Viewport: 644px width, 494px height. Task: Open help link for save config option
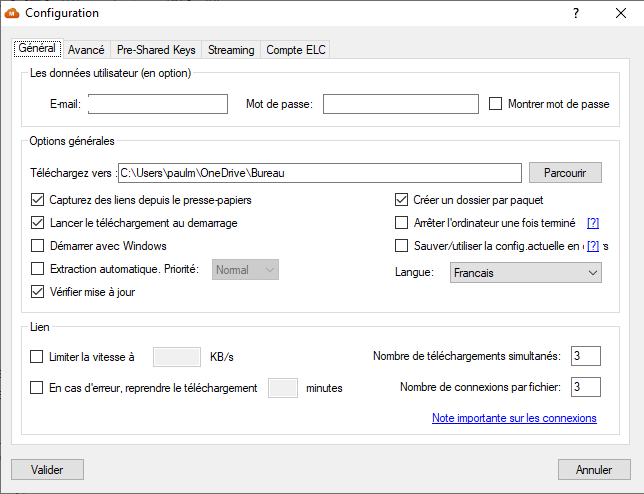point(593,246)
